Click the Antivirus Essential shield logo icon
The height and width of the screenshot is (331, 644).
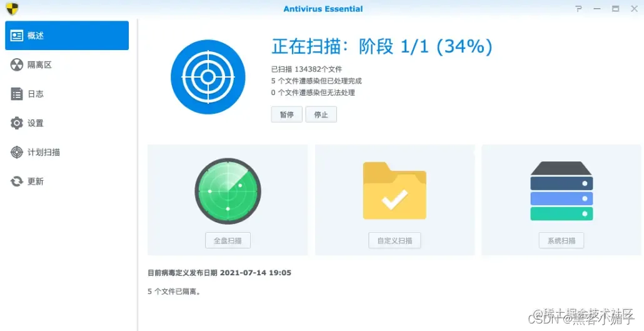(x=13, y=8)
